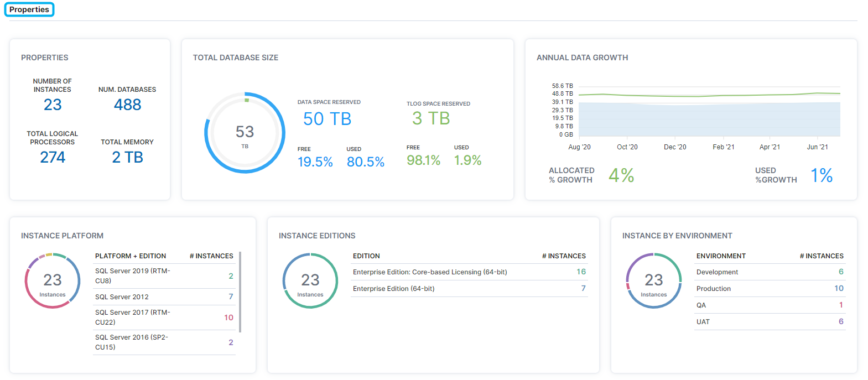The width and height of the screenshot is (868, 380).
Task: Click the 53 TB total database size donut
Action: 245,133
